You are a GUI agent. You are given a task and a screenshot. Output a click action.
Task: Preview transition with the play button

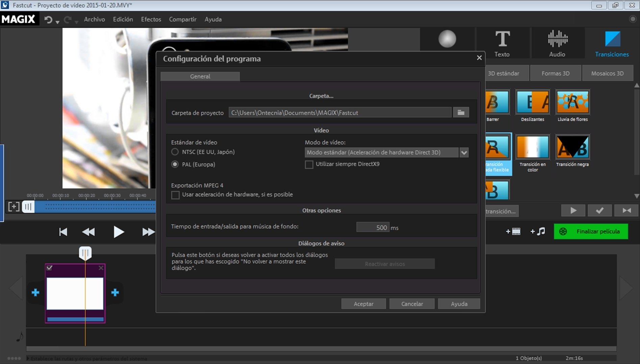pos(573,211)
